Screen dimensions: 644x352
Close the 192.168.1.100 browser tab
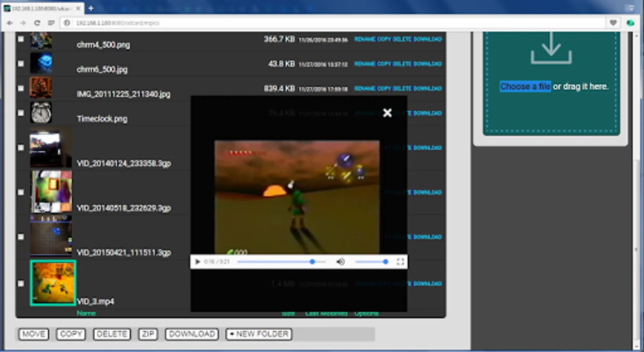click(x=78, y=8)
